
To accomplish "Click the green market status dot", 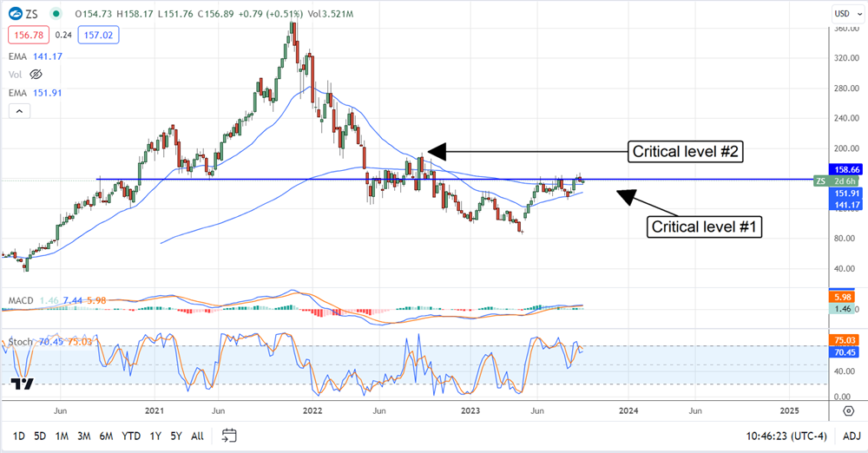I will [x=57, y=14].
